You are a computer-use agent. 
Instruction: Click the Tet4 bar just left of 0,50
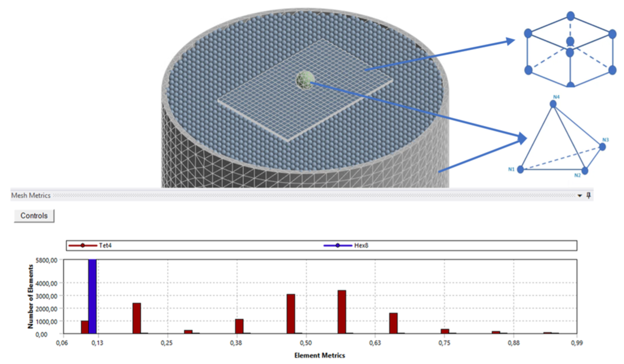[291, 314]
